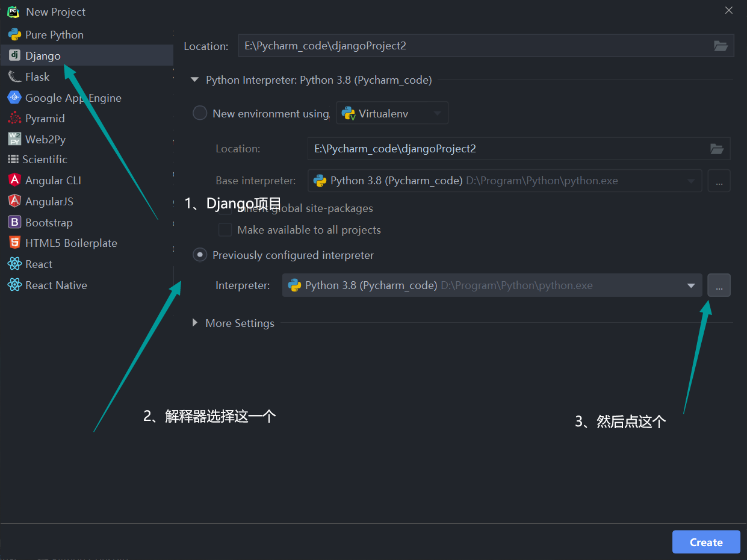Screen dimensions: 747x560
Task: Close the New Project dialog
Action: pyautogui.click(x=728, y=10)
